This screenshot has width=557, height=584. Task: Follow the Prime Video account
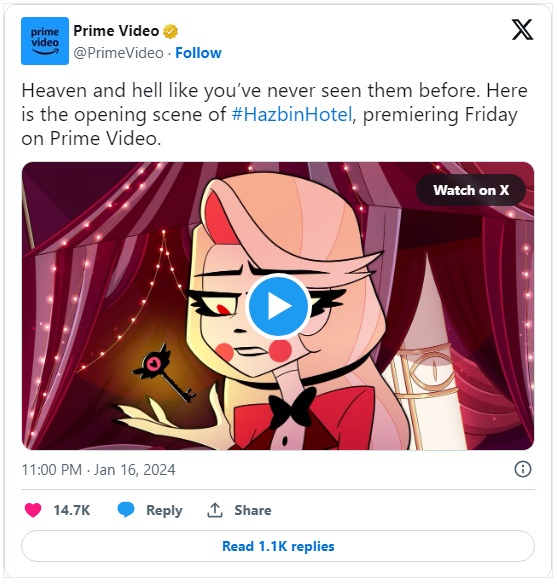tap(198, 53)
